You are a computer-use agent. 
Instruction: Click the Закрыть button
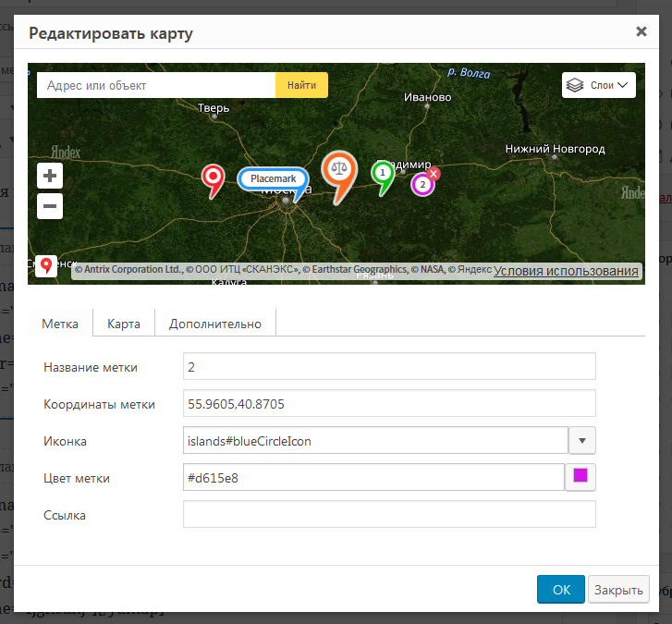(618, 589)
